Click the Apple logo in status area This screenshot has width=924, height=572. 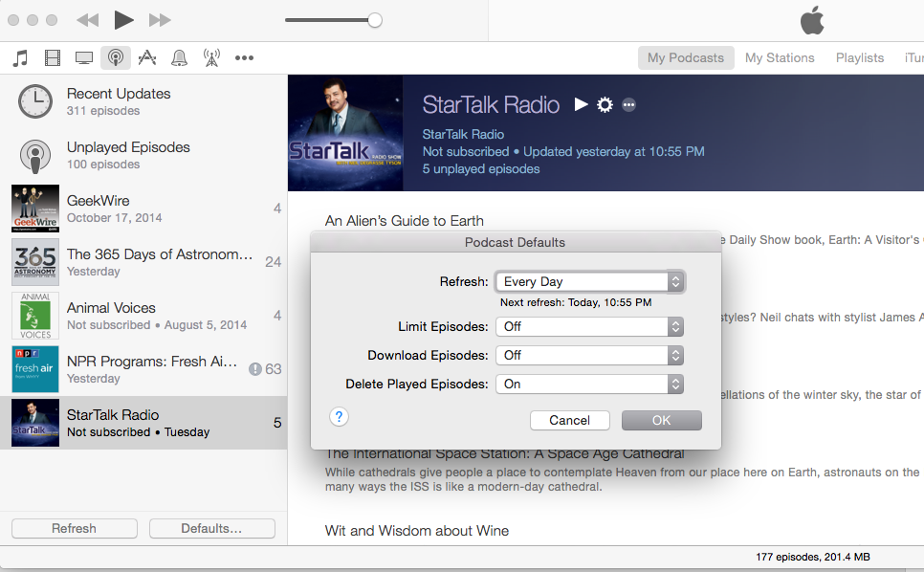812,21
